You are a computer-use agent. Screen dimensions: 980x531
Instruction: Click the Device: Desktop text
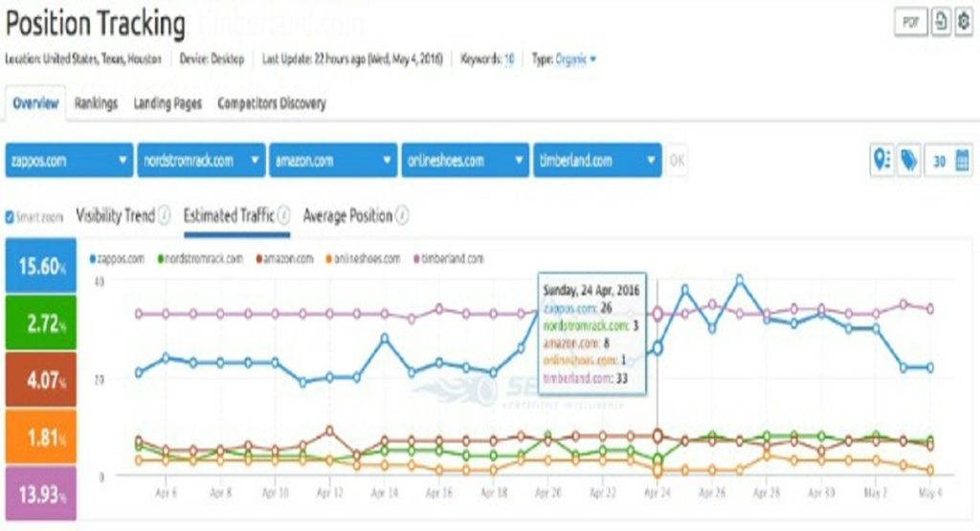(212, 58)
